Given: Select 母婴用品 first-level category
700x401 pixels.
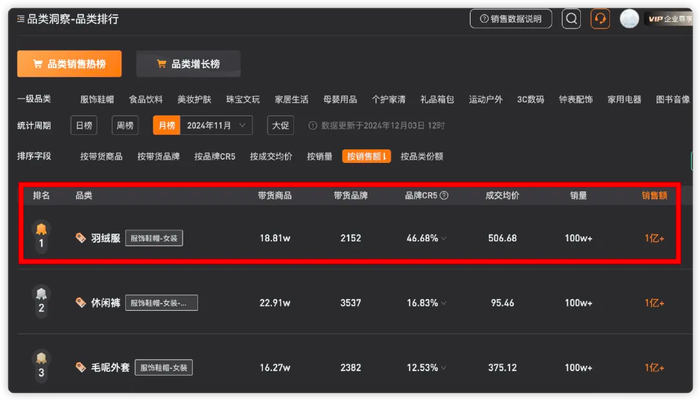Looking at the screenshot, I should pyautogui.click(x=340, y=99).
